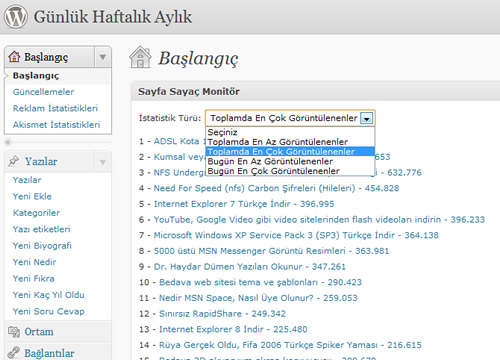Open Yeni Kaç Yıl Oldu link
Image resolution: width=500 pixels, height=360 pixels.
click(48, 295)
